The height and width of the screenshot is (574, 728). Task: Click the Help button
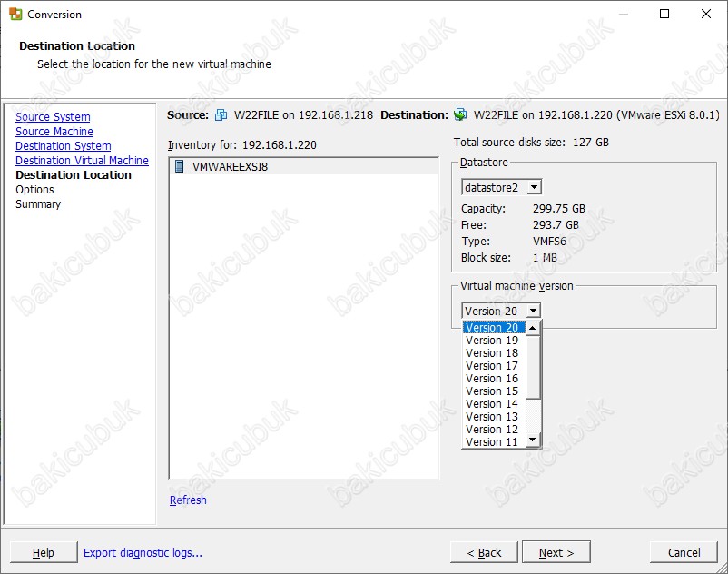pyautogui.click(x=44, y=552)
